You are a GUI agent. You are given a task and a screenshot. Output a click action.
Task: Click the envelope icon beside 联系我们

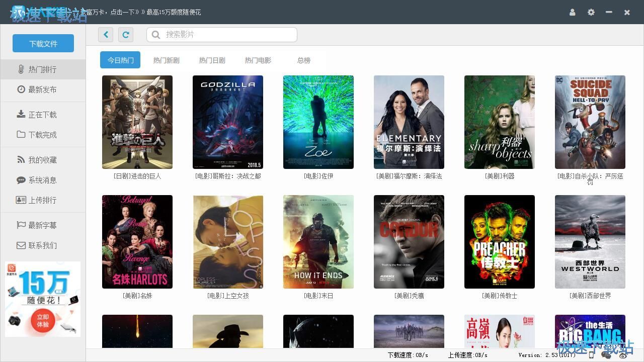pyautogui.click(x=21, y=245)
